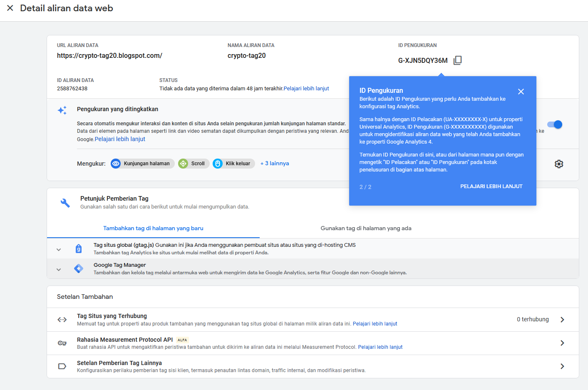This screenshot has height=390, width=588.
Task: Click the 2 / 2 step indicator in tooltip
Action: (365, 187)
